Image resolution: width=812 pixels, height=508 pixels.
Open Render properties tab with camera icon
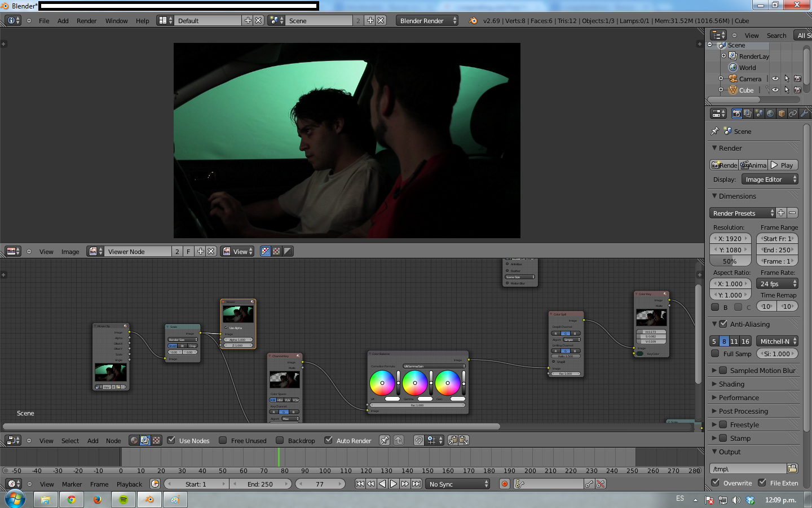pyautogui.click(x=736, y=113)
